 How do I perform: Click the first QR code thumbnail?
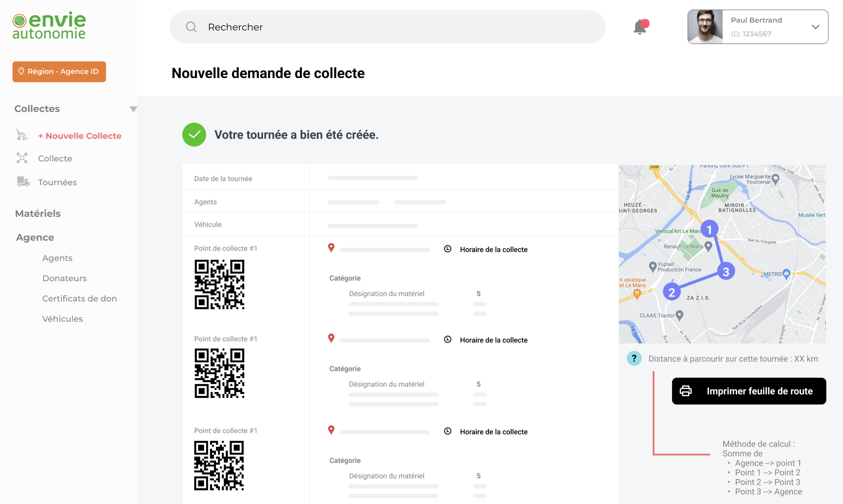tap(219, 284)
